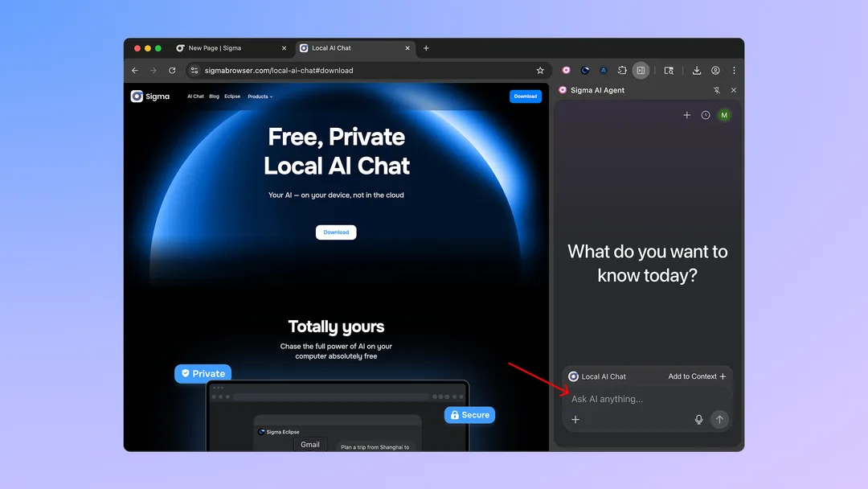
Task: Click the Gmail chip in the preview
Action: coord(310,444)
